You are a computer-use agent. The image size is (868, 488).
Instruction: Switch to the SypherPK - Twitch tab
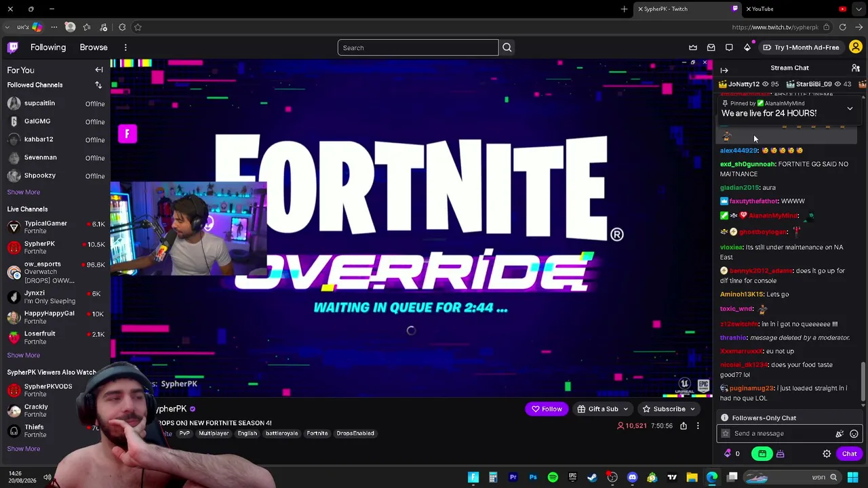[x=688, y=9]
